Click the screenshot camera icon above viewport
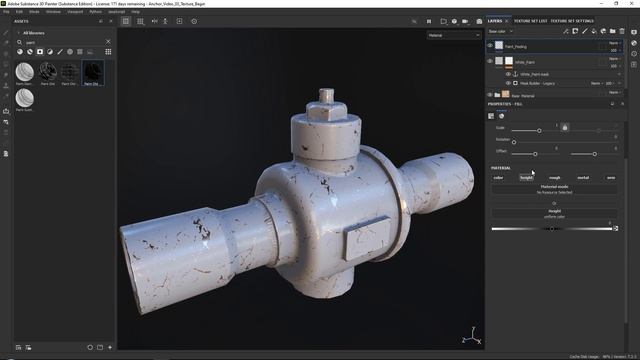Image resolution: width=640 pixels, height=360 pixels. point(479,21)
